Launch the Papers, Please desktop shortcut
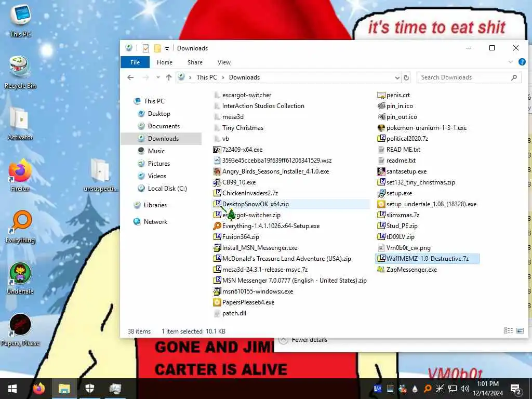 [x=20, y=330]
